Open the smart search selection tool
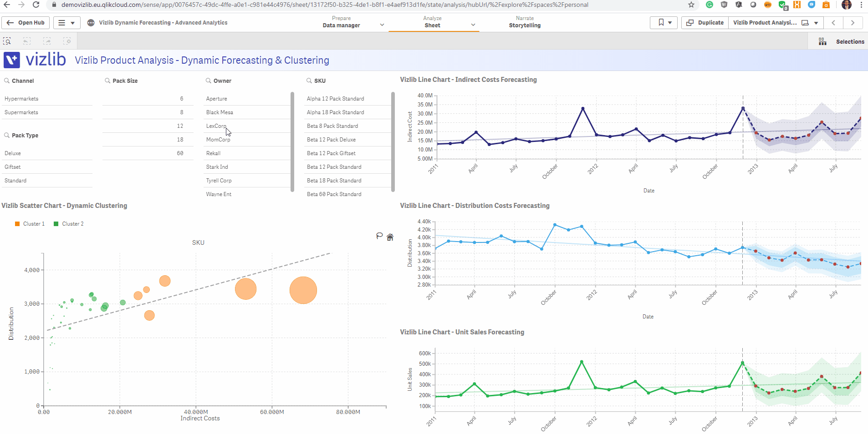Image resolution: width=868 pixels, height=434 pixels. click(7, 41)
